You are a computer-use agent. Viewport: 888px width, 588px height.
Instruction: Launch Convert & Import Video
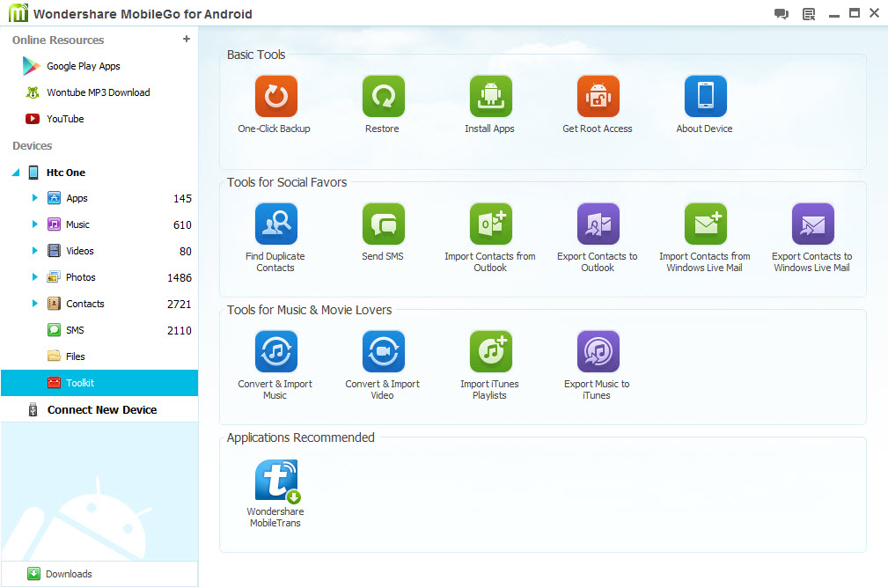[x=384, y=351]
